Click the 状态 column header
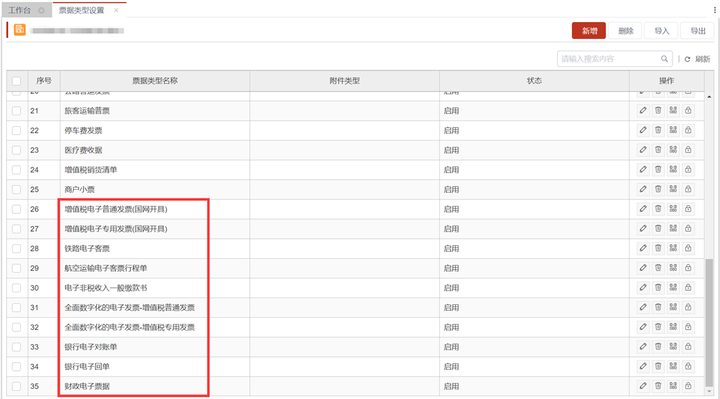Screen dimensions: 720x399 [x=534, y=81]
